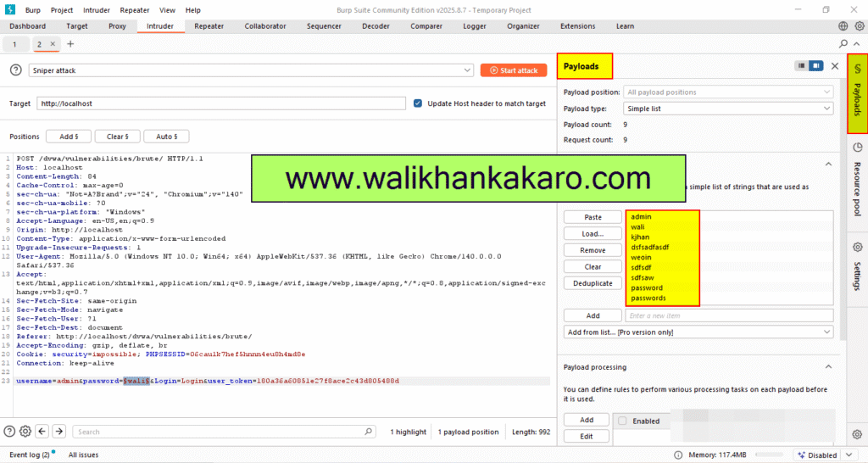Screen dimensions: 868x463
Task: Open the View menu
Action: pyautogui.click(x=167, y=10)
